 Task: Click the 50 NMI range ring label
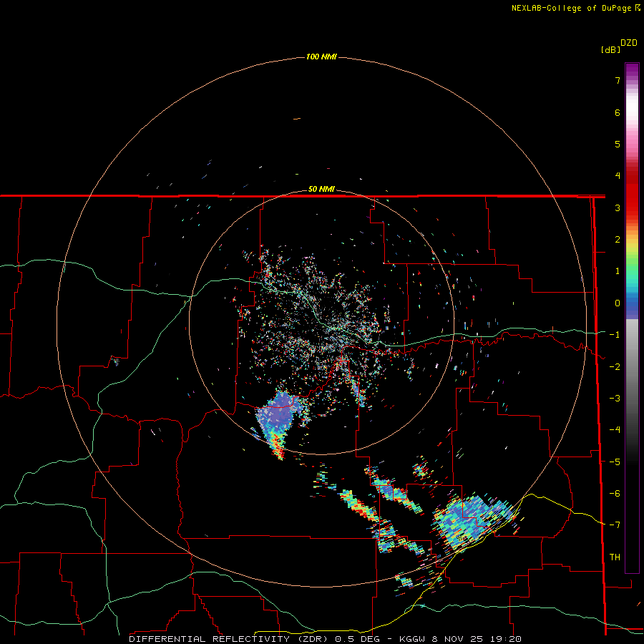click(321, 190)
